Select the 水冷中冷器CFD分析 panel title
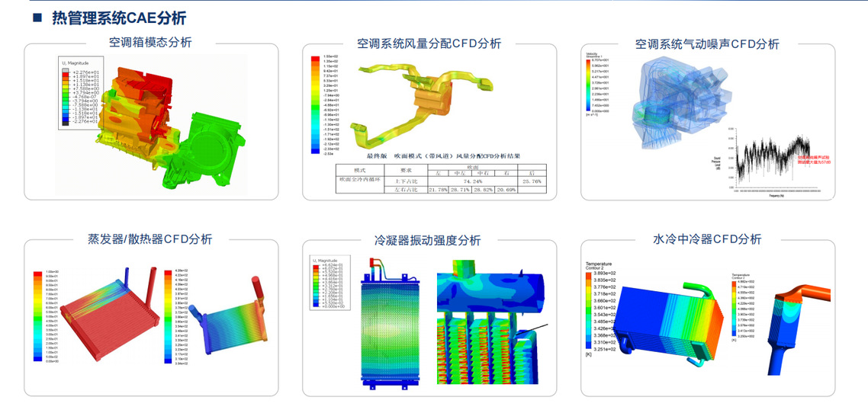Image resolution: width=868 pixels, height=413 pixels. [x=707, y=239]
